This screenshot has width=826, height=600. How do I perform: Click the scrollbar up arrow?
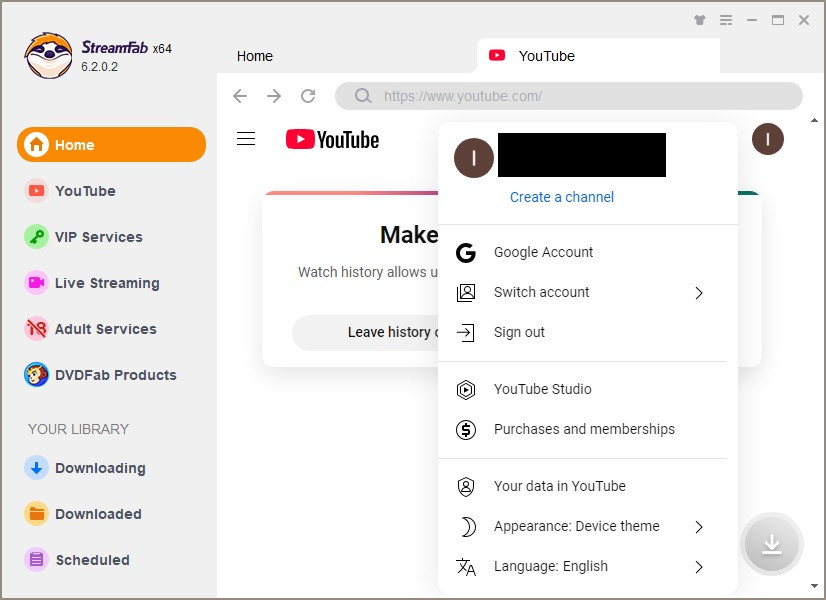coord(814,121)
